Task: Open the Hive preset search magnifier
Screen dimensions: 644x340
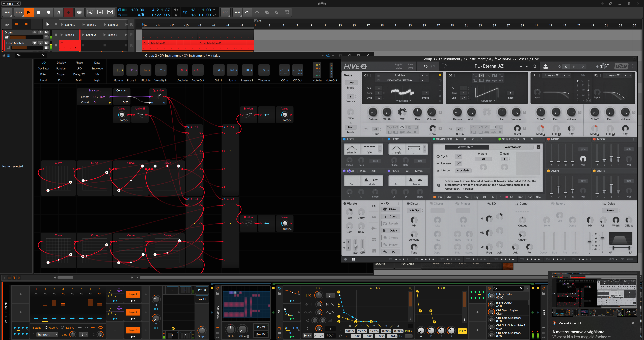Action: point(534,67)
